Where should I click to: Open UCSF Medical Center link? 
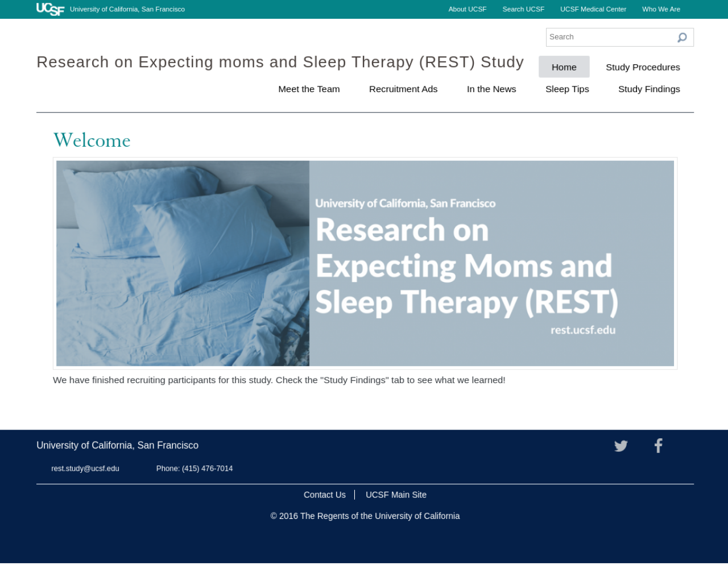[x=593, y=9]
